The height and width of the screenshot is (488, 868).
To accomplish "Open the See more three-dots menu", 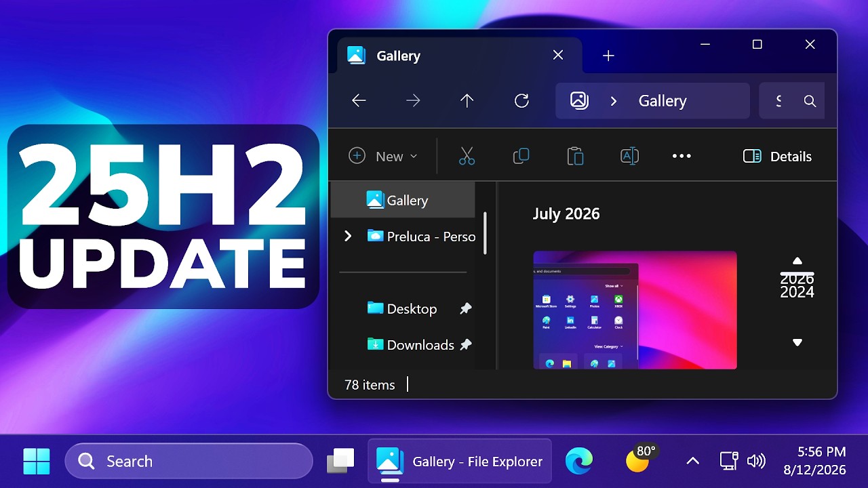I will (x=682, y=156).
